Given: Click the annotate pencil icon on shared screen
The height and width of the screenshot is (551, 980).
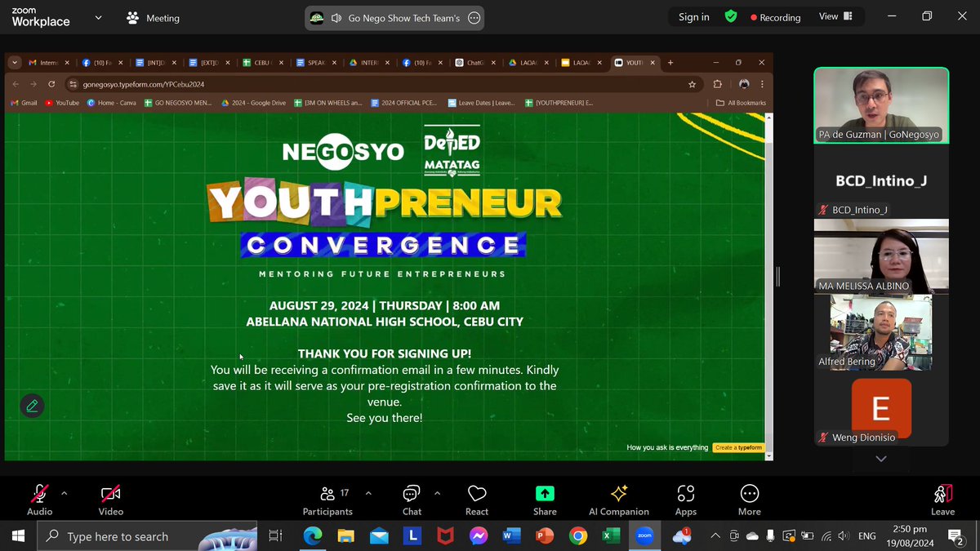Looking at the screenshot, I should (32, 406).
